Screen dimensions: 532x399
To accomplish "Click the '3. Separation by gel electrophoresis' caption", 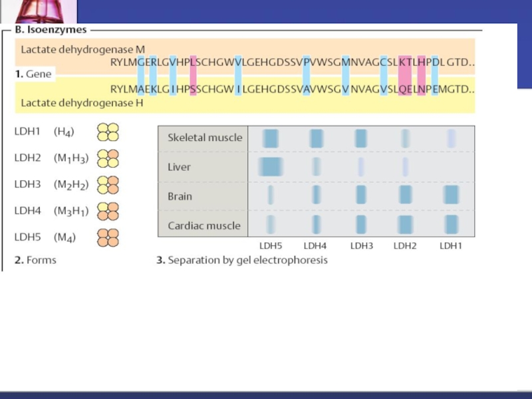I will (x=242, y=260).
